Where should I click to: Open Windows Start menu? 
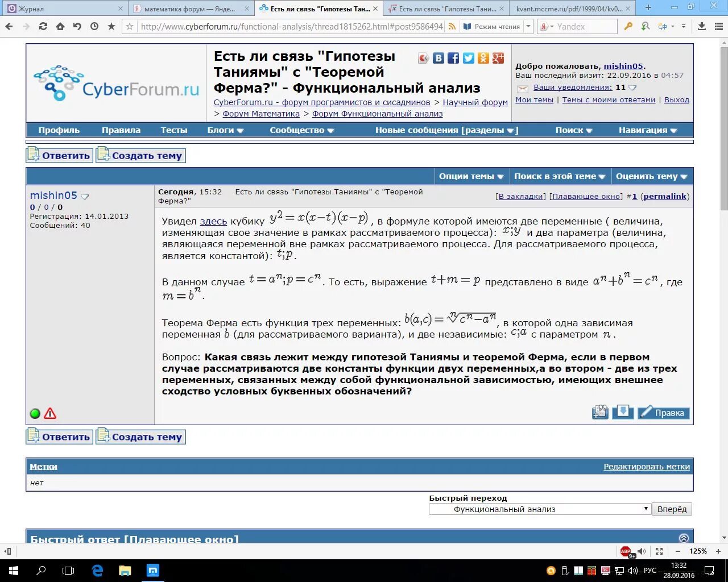tap(14, 571)
